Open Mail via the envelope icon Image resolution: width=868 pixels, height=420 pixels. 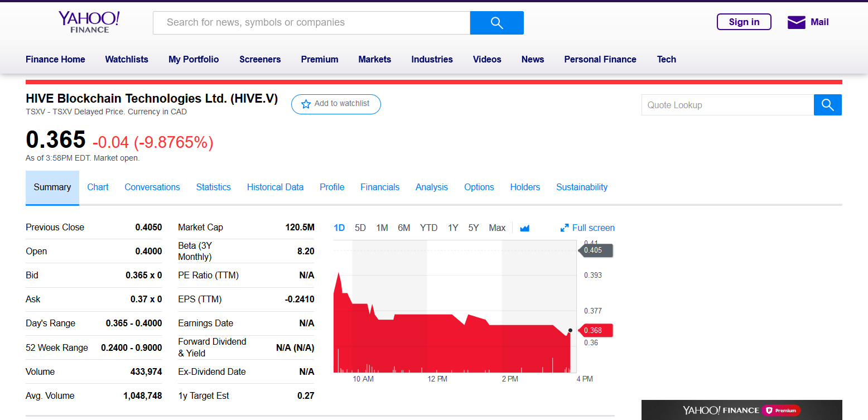pos(796,22)
